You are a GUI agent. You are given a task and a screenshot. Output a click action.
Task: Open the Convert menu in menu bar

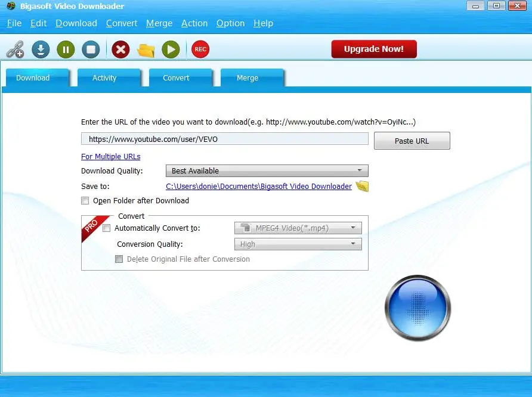pyautogui.click(x=122, y=23)
